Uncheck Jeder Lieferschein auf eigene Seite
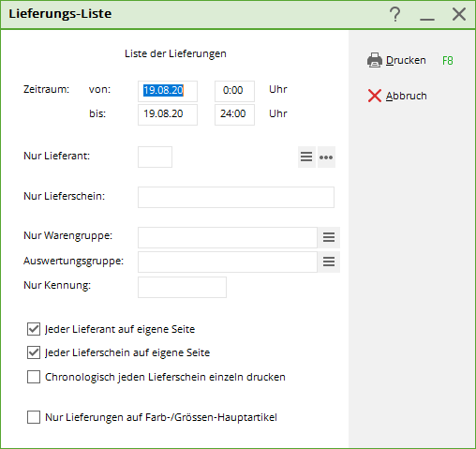 click(x=34, y=352)
